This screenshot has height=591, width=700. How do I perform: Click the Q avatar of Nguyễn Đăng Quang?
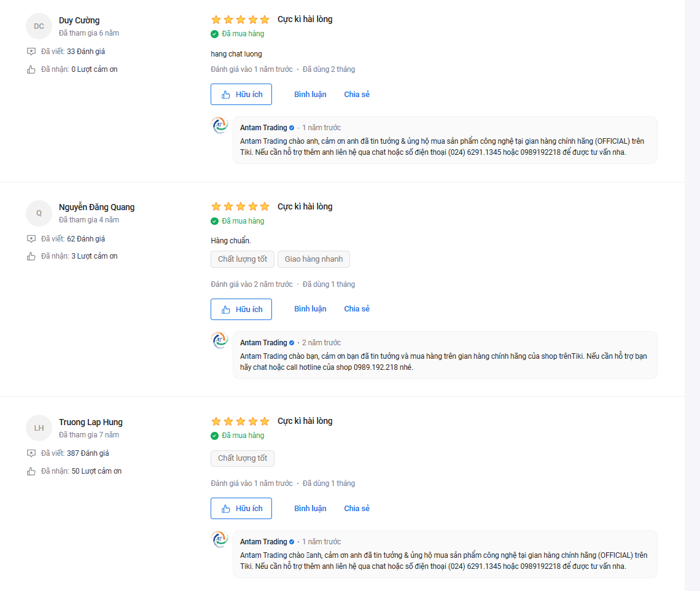(x=39, y=213)
